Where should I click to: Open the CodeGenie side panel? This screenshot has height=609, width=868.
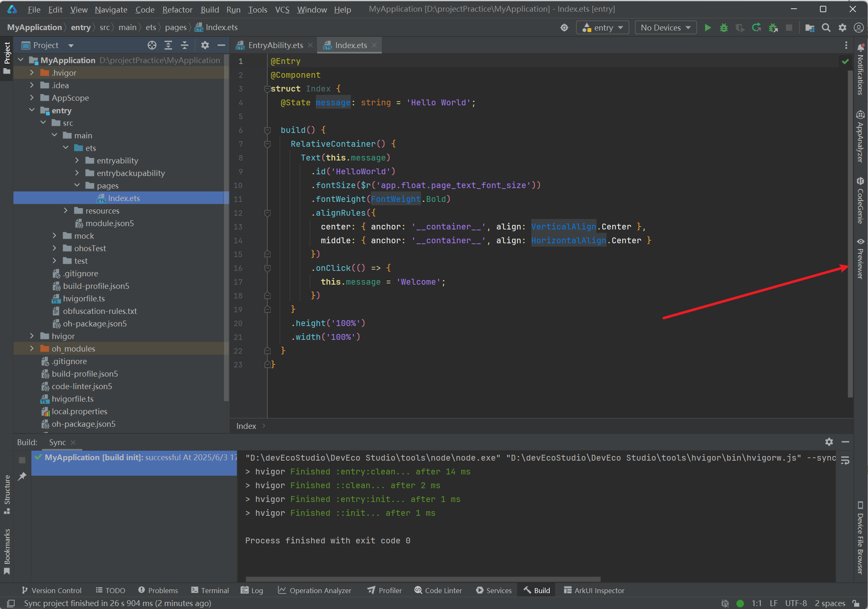tap(860, 201)
